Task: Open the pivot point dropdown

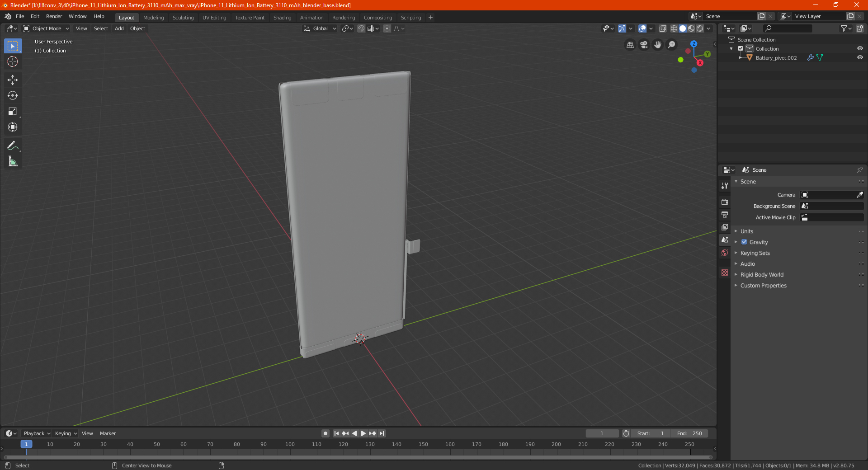Action: click(347, 28)
